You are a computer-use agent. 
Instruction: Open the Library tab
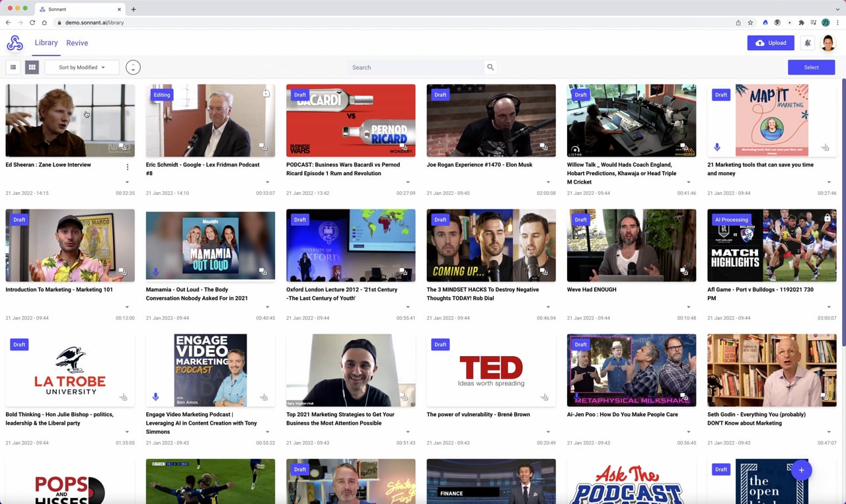point(46,43)
